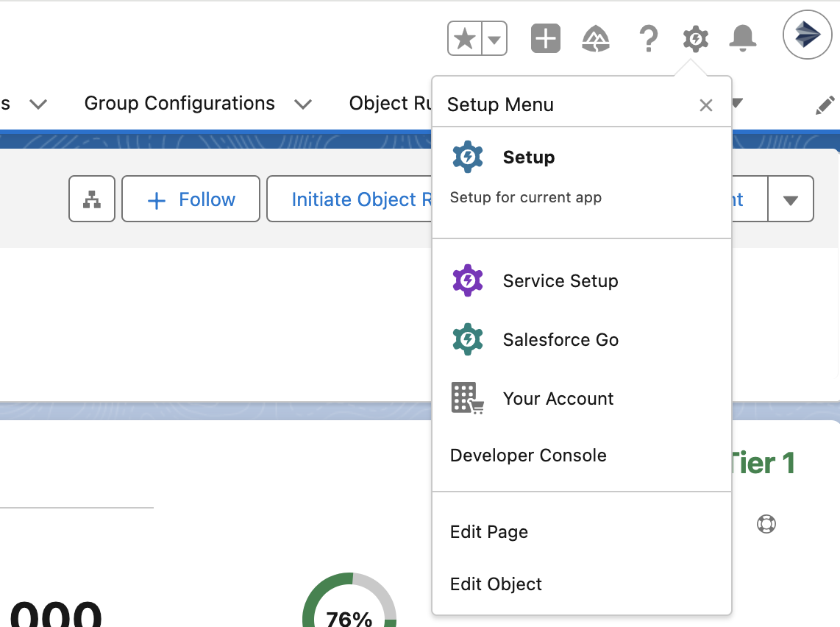This screenshot has width=840, height=627.
Task: Expand the chevron left of Group Configurations
Action: [x=38, y=104]
